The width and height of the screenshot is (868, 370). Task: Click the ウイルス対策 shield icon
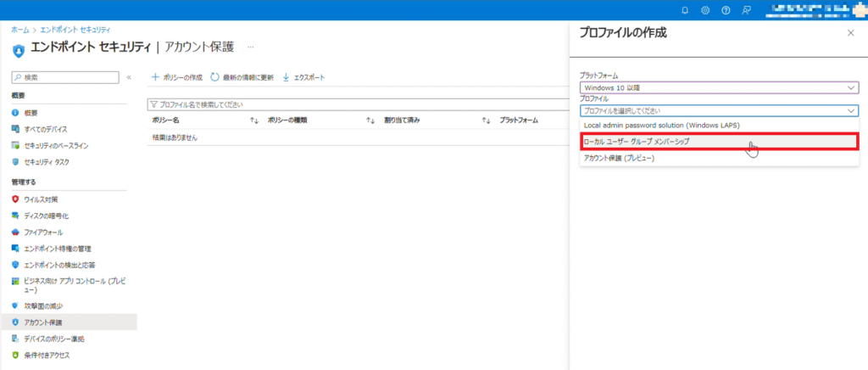coord(15,199)
